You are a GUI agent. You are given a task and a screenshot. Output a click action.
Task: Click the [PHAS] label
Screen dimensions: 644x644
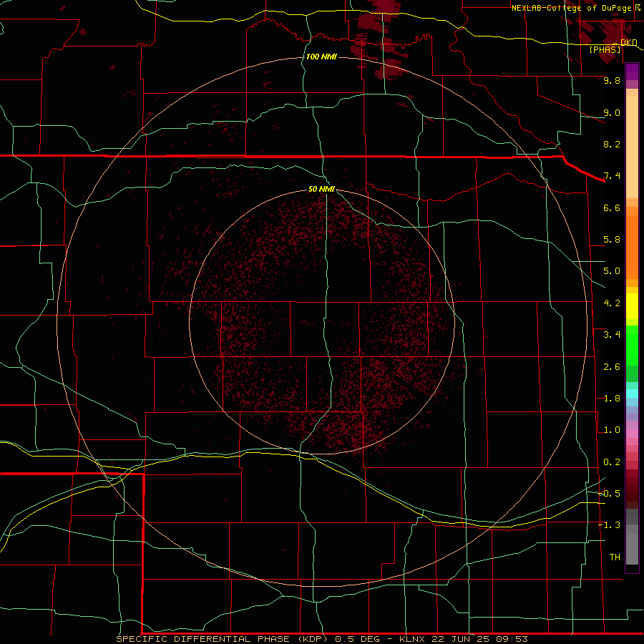coord(605,49)
